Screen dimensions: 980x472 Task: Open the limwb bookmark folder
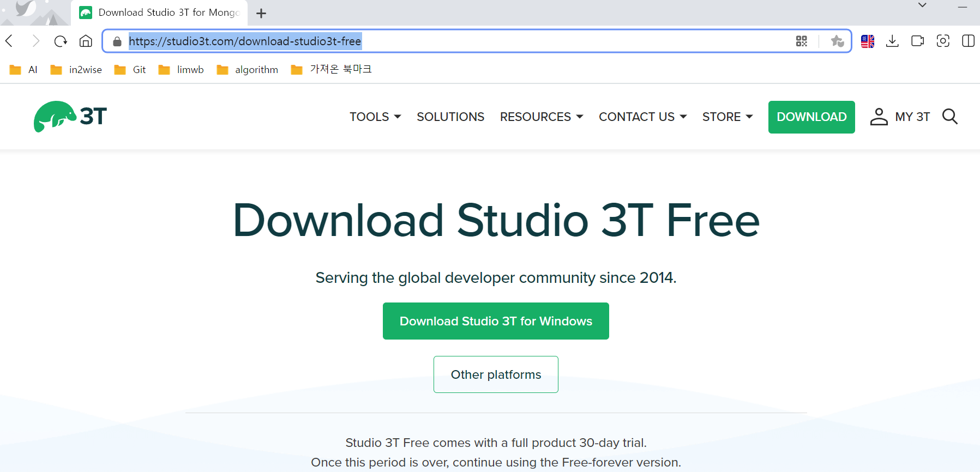click(x=181, y=70)
